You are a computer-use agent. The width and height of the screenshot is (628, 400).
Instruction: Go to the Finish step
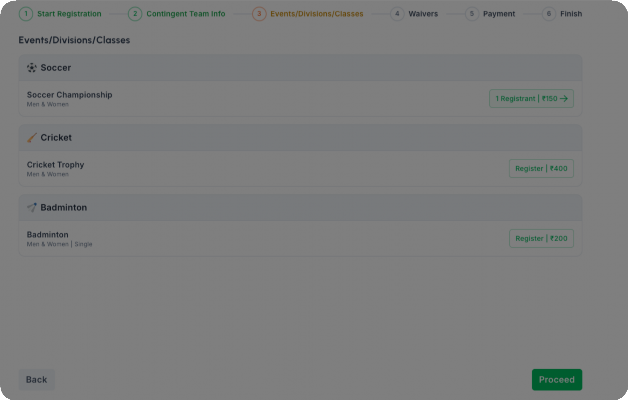click(562, 14)
